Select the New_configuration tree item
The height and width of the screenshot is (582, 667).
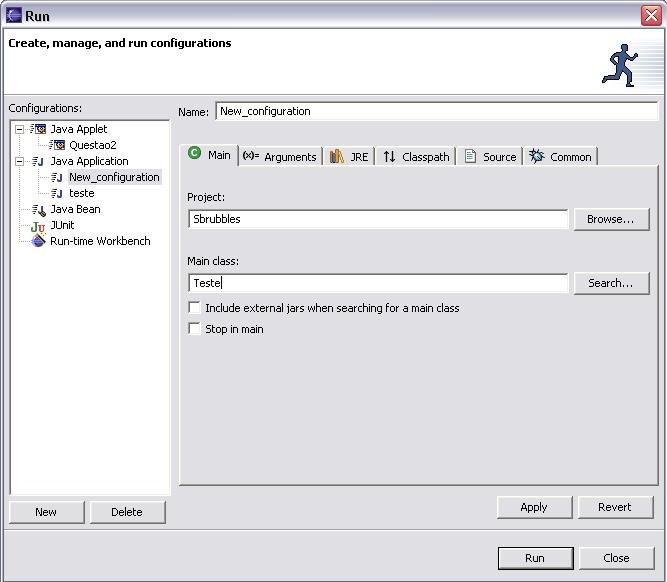coord(114,177)
